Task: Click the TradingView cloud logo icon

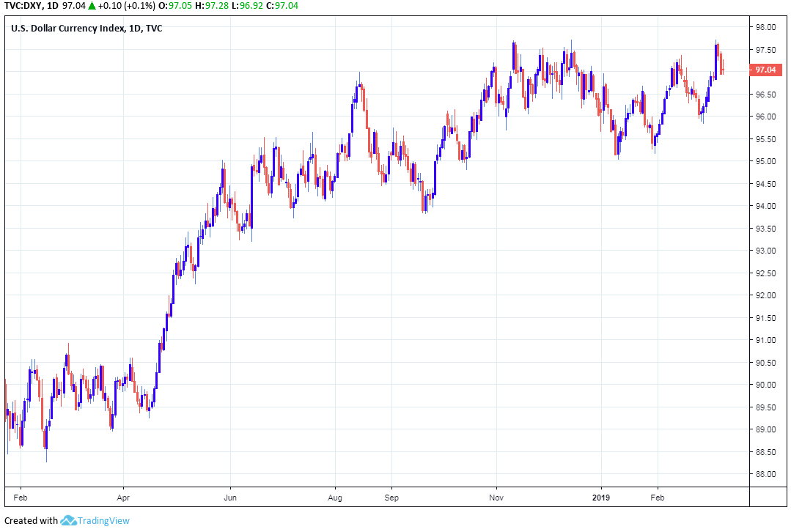Action: click(69, 520)
